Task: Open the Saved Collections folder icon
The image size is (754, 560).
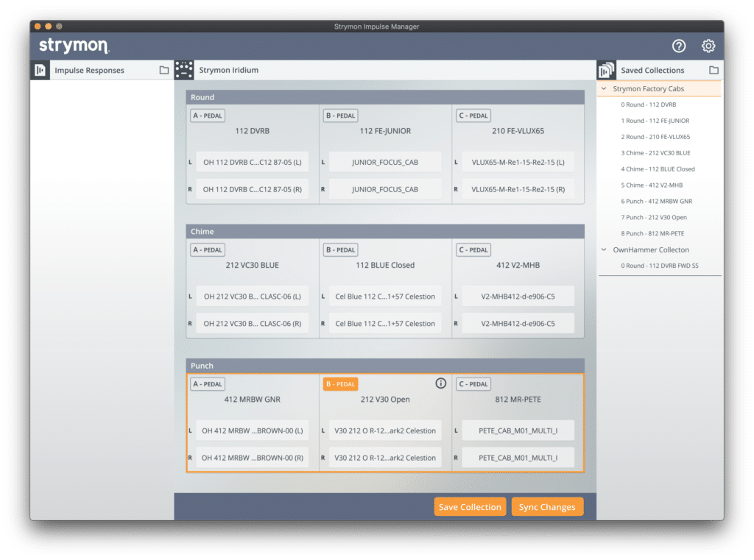Action: 714,70
